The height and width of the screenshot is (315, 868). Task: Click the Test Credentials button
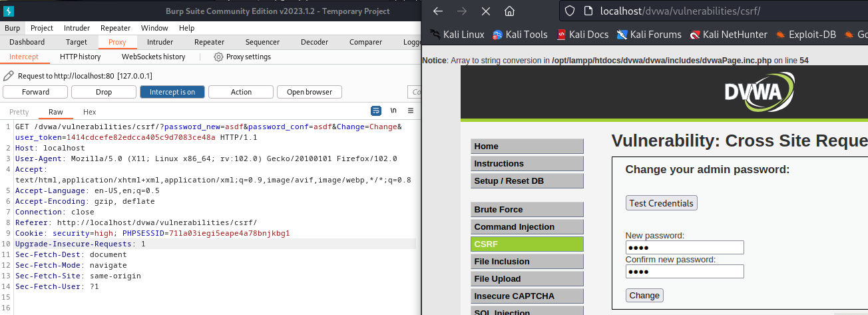click(x=662, y=203)
